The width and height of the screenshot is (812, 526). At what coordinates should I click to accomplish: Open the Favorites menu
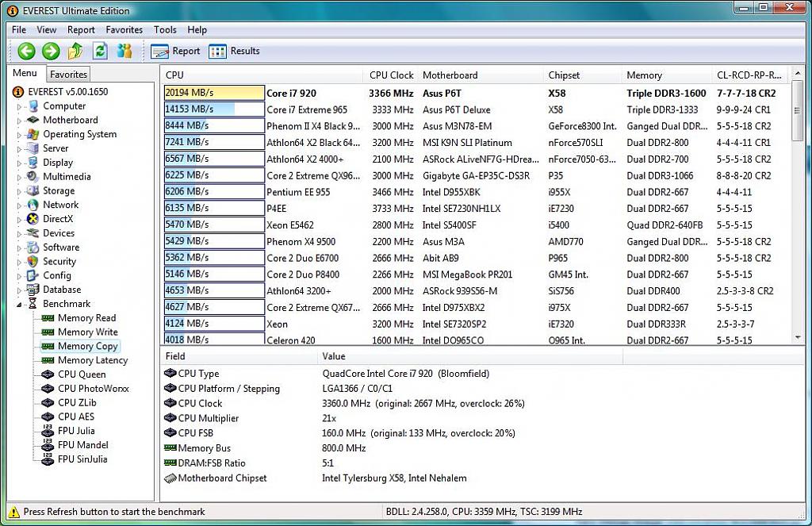(x=124, y=29)
